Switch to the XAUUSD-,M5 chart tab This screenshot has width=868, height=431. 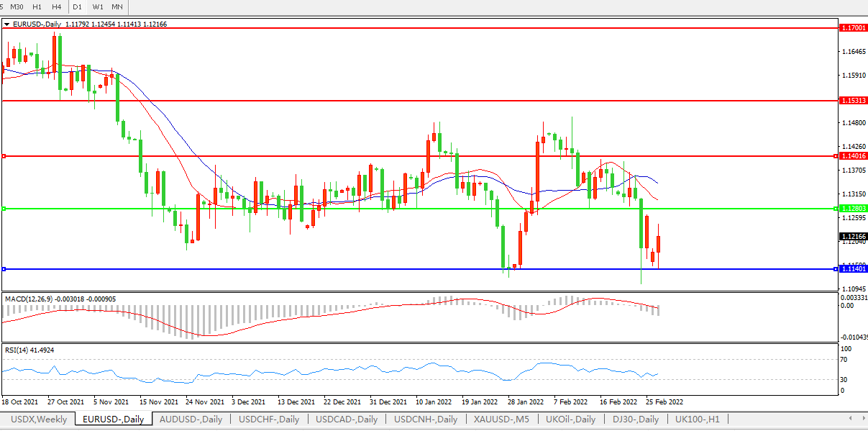(x=503, y=419)
